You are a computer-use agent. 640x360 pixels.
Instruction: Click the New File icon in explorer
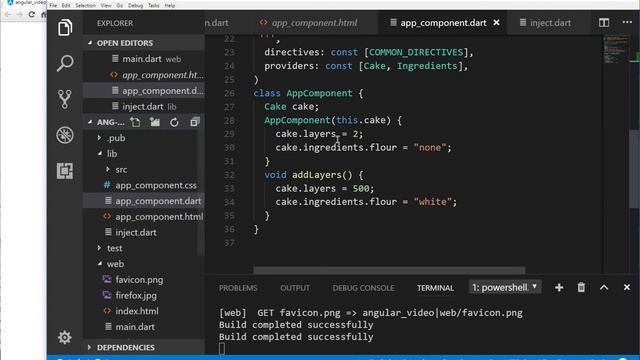coord(135,122)
